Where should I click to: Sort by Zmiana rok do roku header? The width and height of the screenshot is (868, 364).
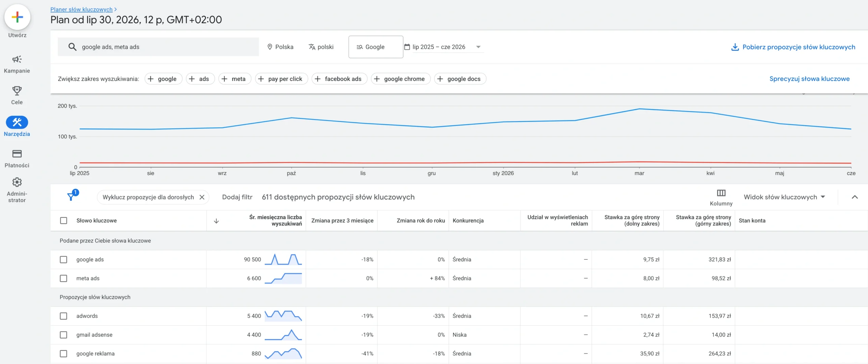pyautogui.click(x=421, y=221)
